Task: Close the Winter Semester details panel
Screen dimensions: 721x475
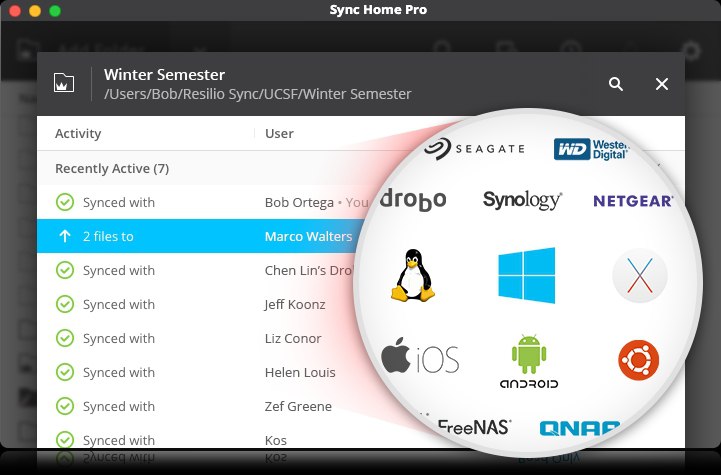Action: point(662,84)
